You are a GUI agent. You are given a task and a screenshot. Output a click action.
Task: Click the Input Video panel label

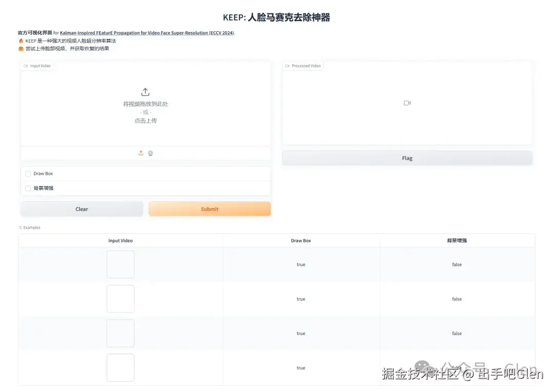[37, 66]
